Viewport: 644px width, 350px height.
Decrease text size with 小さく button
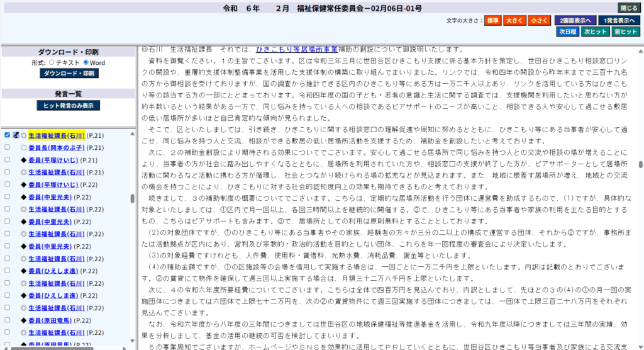click(x=539, y=21)
